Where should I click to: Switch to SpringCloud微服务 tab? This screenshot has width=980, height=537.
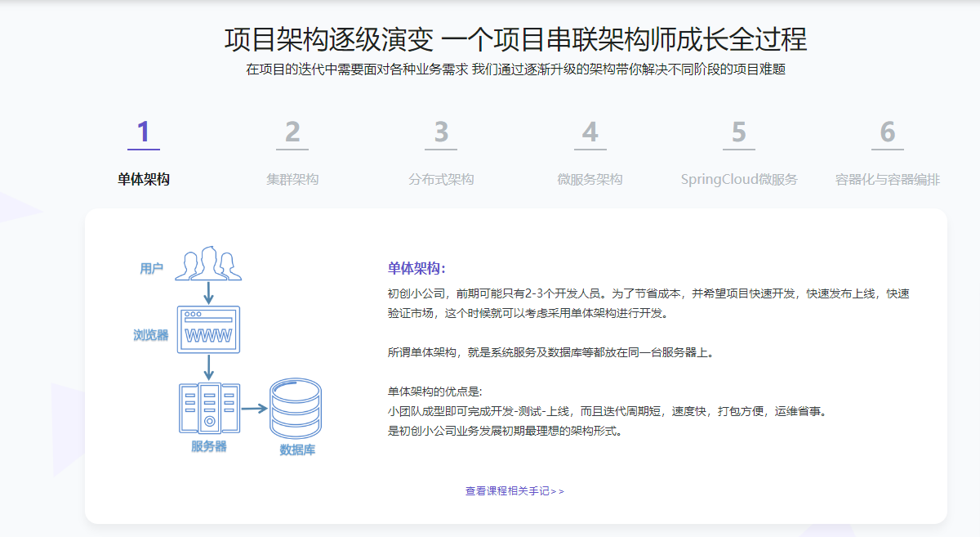738,179
